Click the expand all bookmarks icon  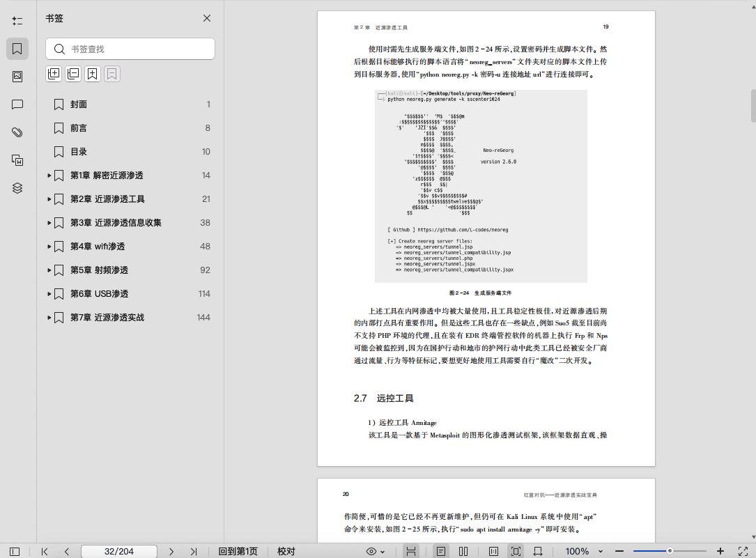point(54,74)
